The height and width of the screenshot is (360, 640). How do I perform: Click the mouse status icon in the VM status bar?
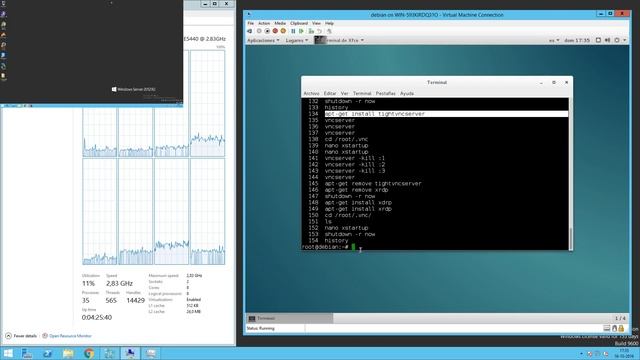[614, 328]
